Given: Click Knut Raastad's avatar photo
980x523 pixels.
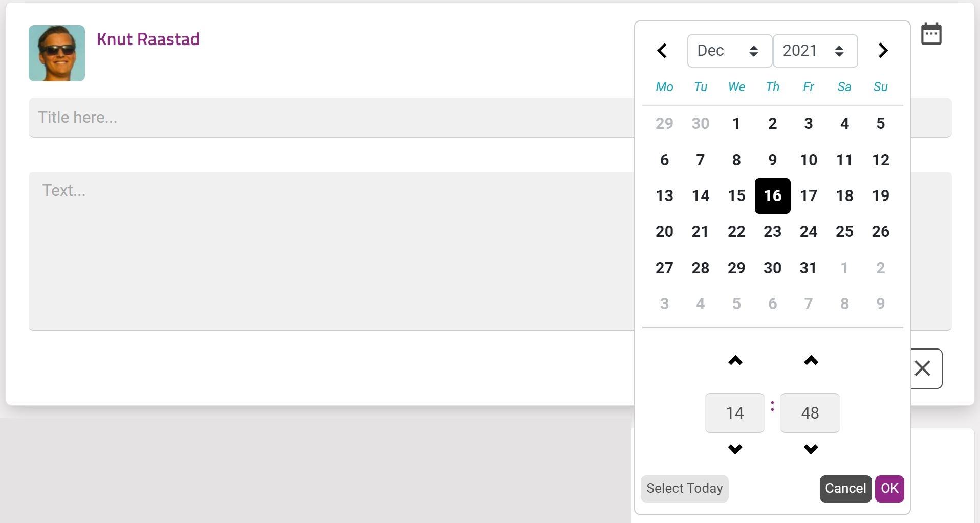Looking at the screenshot, I should tap(57, 53).
